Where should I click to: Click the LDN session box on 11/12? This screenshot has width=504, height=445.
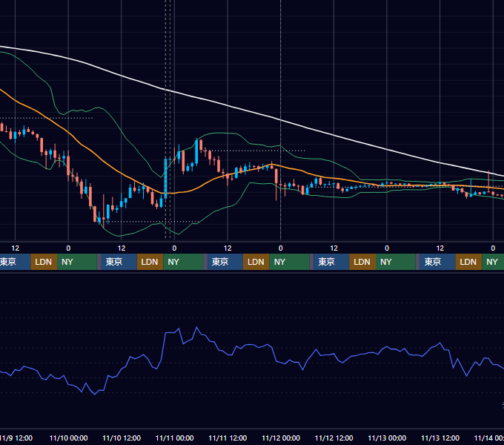point(362,262)
